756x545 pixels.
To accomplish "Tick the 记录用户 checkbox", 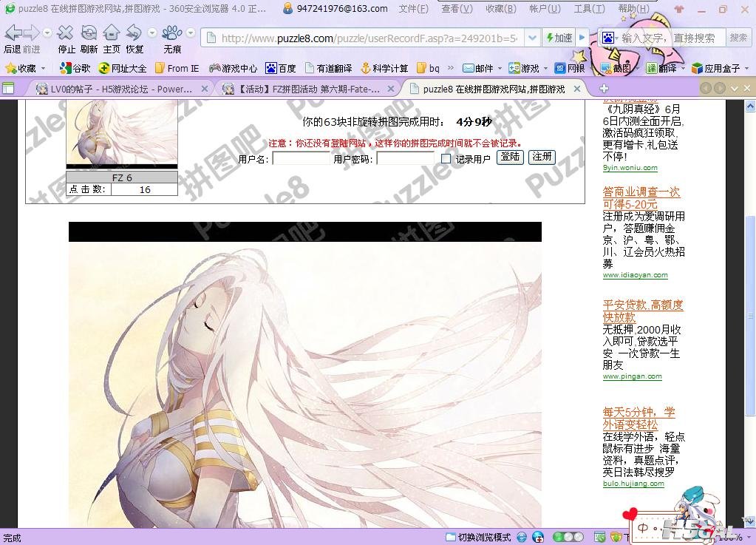I will pyautogui.click(x=446, y=158).
